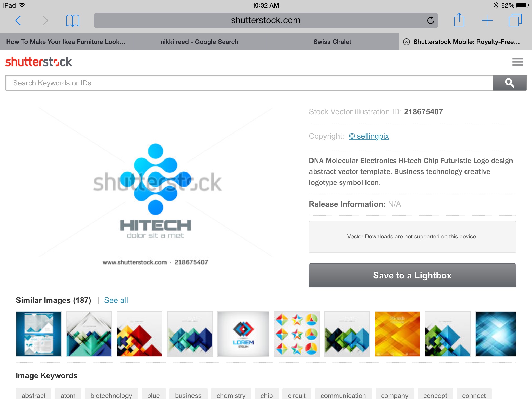This screenshot has width=532, height=399.
Task: Open the orange abstract similar image thumbnail
Action: 397,334
